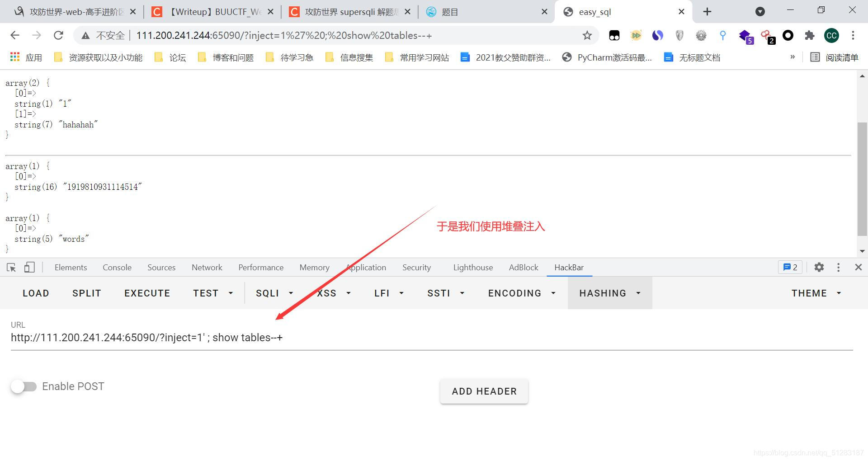
Task: Switch to the Network DevTools tab
Action: [x=207, y=268]
